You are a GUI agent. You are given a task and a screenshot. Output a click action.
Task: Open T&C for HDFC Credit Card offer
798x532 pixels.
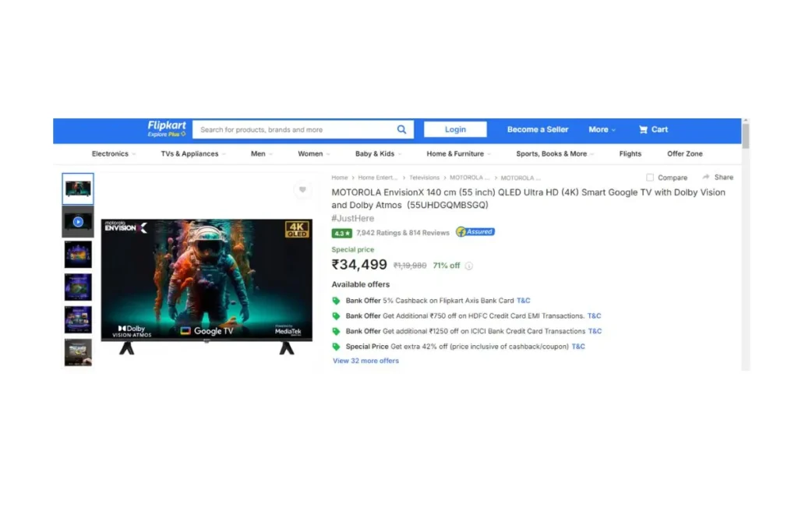point(594,315)
